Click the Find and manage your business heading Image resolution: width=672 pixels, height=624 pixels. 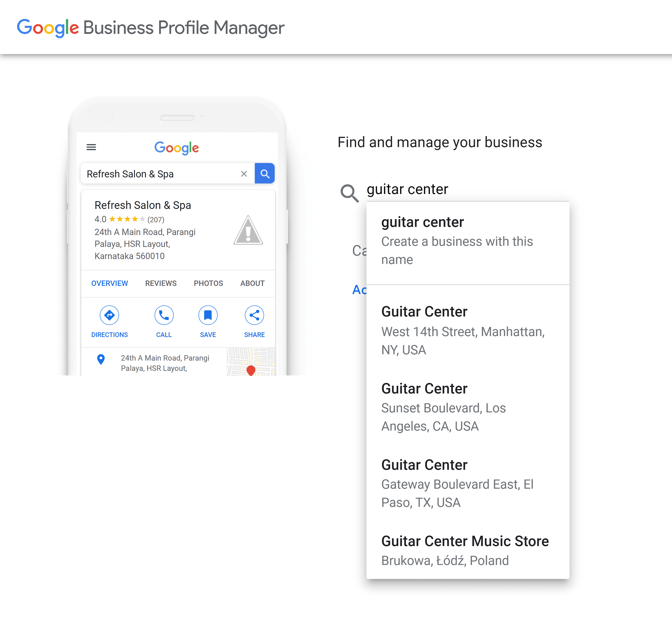[440, 142]
